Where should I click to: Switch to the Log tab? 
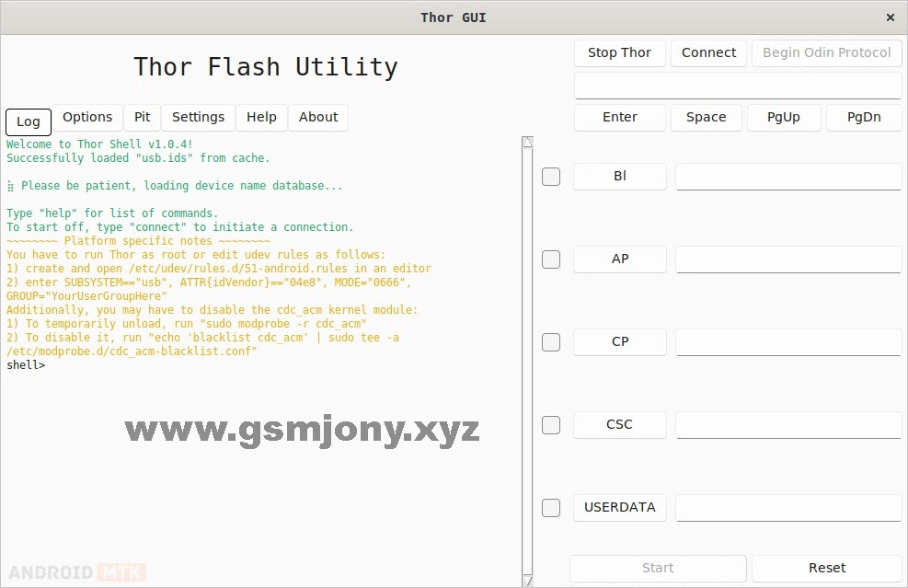[x=29, y=121]
